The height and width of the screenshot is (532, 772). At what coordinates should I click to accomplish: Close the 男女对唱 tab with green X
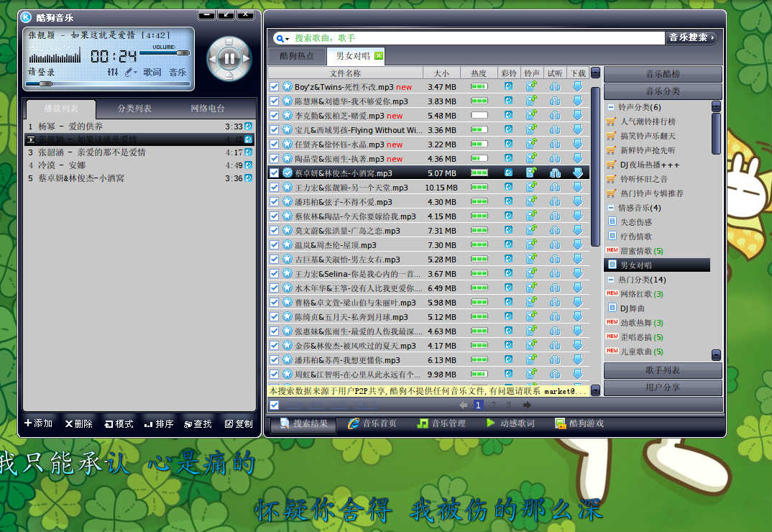pos(378,55)
